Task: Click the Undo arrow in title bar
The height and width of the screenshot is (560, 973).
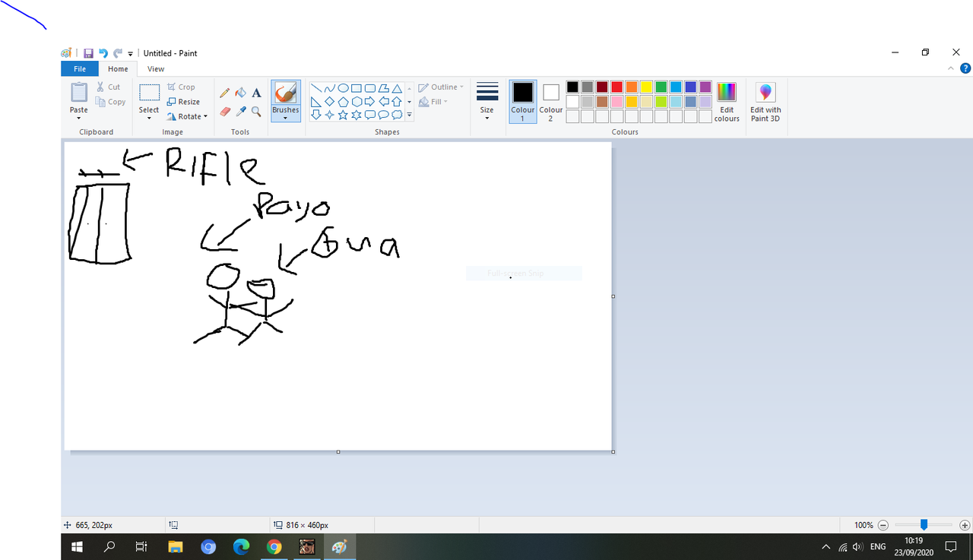Action: point(103,53)
